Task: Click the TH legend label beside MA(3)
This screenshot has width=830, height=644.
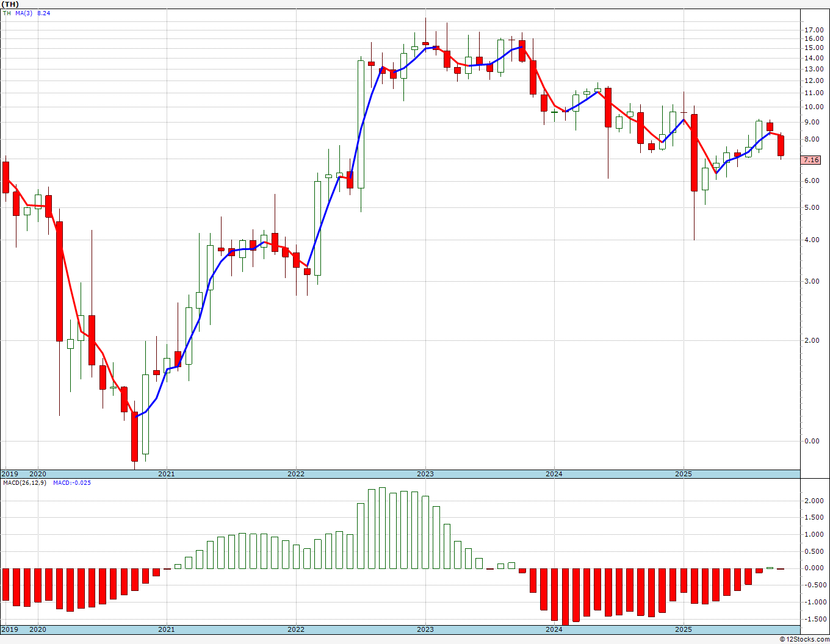Action: (7, 13)
